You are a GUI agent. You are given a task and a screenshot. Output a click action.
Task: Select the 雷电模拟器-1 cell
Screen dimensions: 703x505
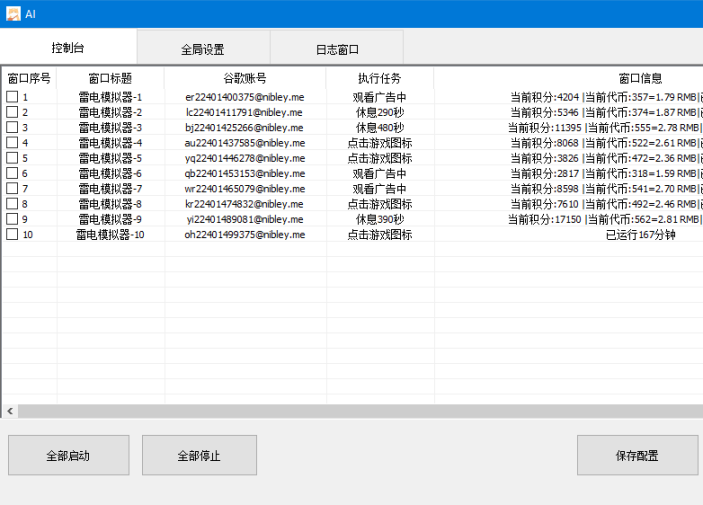[110, 97]
